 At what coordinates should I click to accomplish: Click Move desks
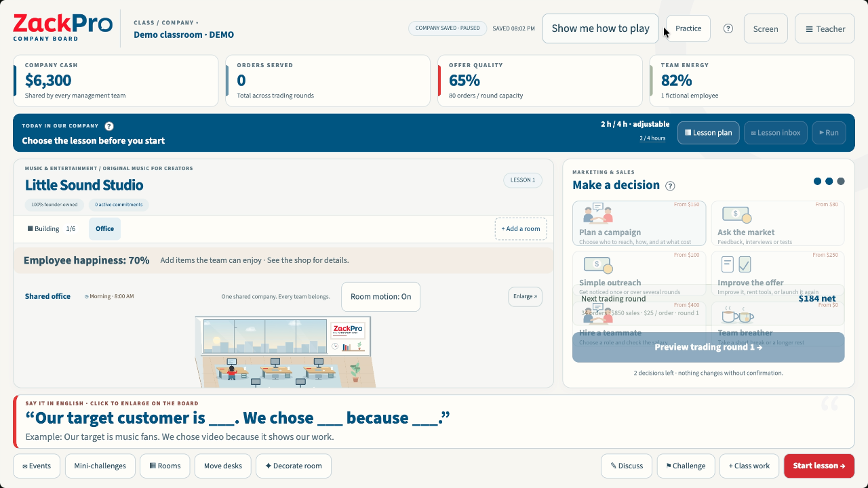(222, 466)
